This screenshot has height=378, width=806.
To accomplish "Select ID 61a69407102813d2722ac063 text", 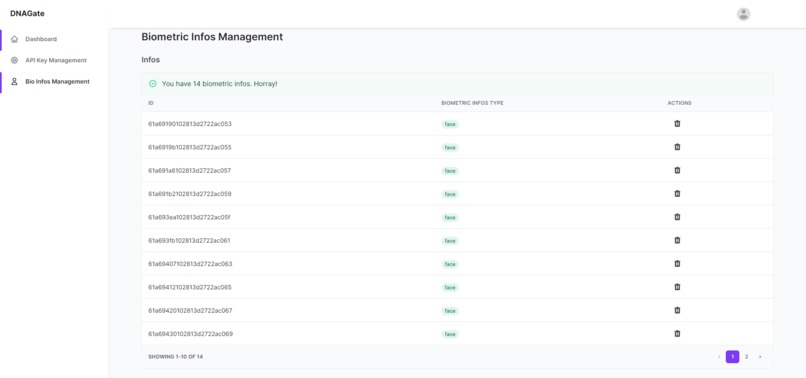I will (190, 264).
